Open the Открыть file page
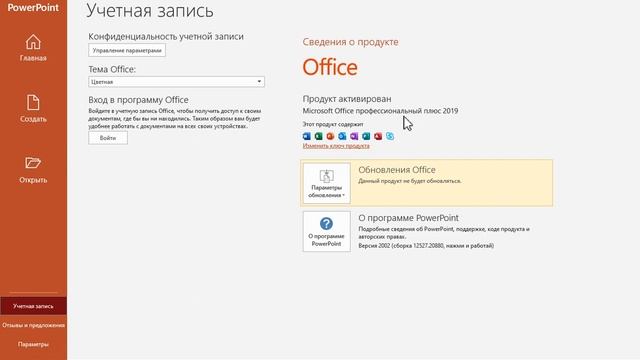This screenshot has height=360, width=640. click(x=33, y=170)
